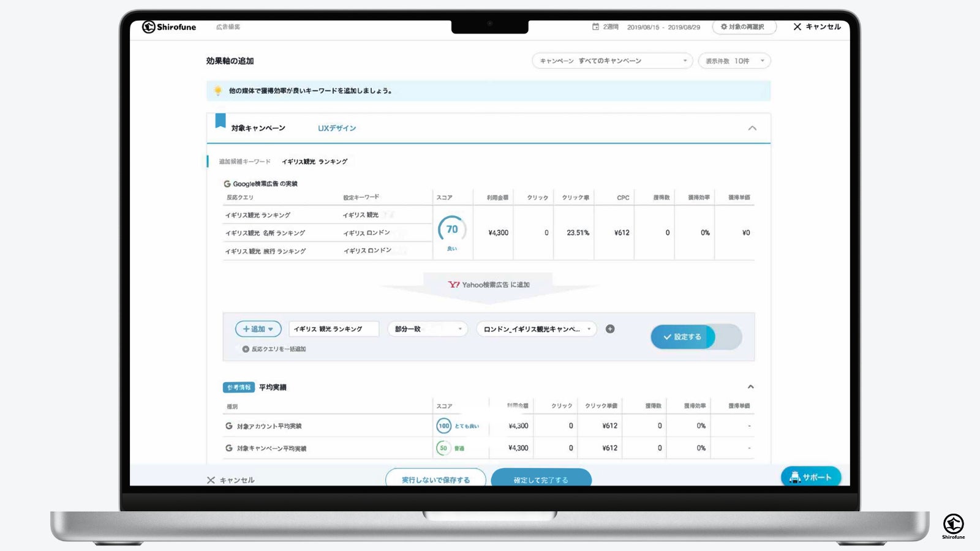Click the lightbulb tip icon in info banner
The width and height of the screenshot is (980, 551).
pyautogui.click(x=217, y=91)
